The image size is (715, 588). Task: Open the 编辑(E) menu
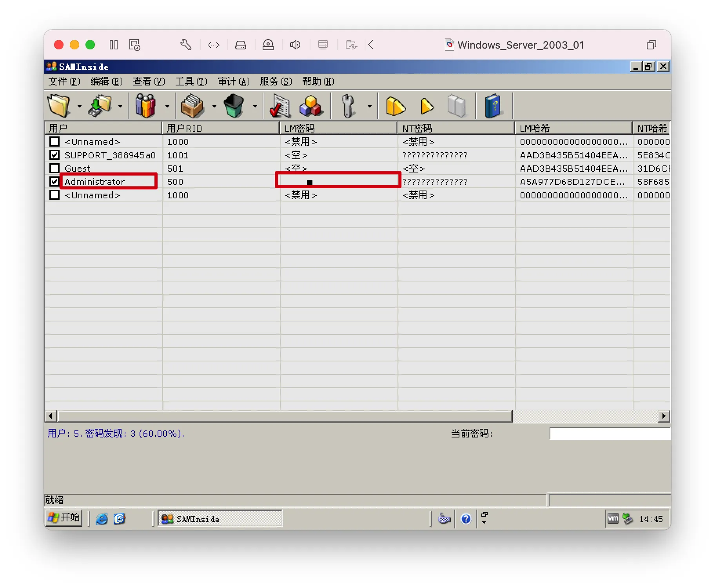tap(107, 82)
